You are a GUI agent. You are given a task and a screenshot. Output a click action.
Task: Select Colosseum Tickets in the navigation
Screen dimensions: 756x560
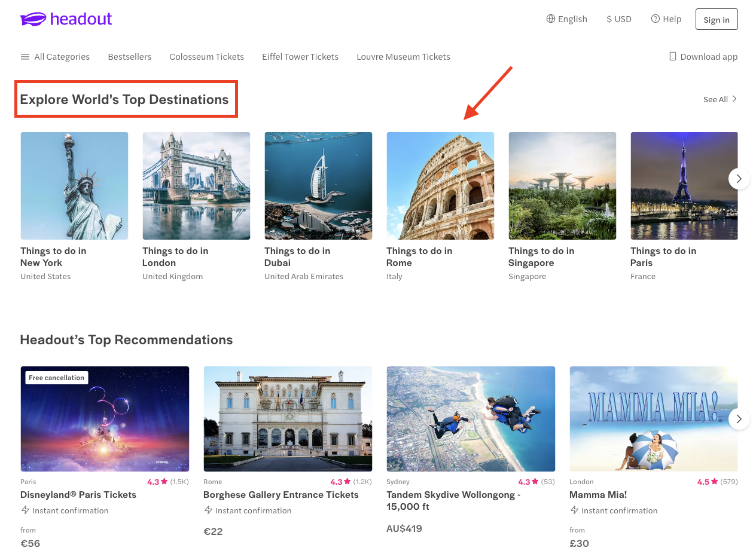pyautogui.click(x=206, y=56)
